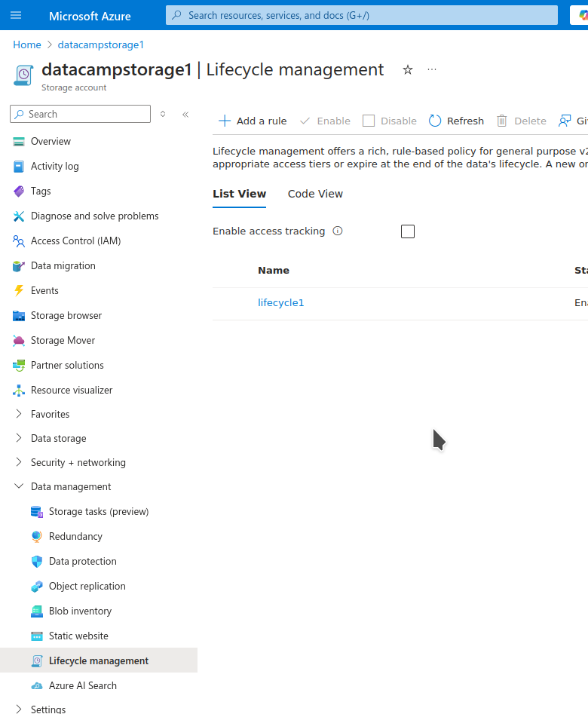Viewport: 588px width, 714px height.
Task: Click the Events lightning icon
Action: pos(19,290)
